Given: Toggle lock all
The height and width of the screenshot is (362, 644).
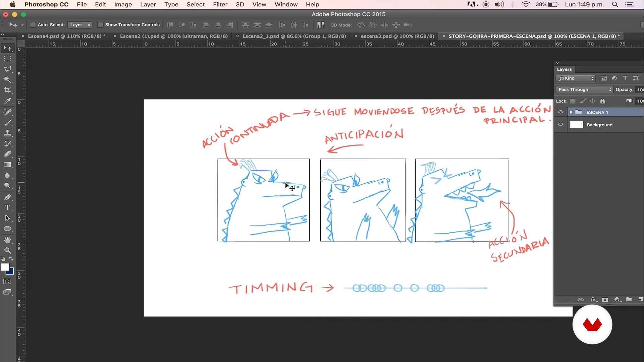Looking at the screenshot, I should [x=603, y=101].
